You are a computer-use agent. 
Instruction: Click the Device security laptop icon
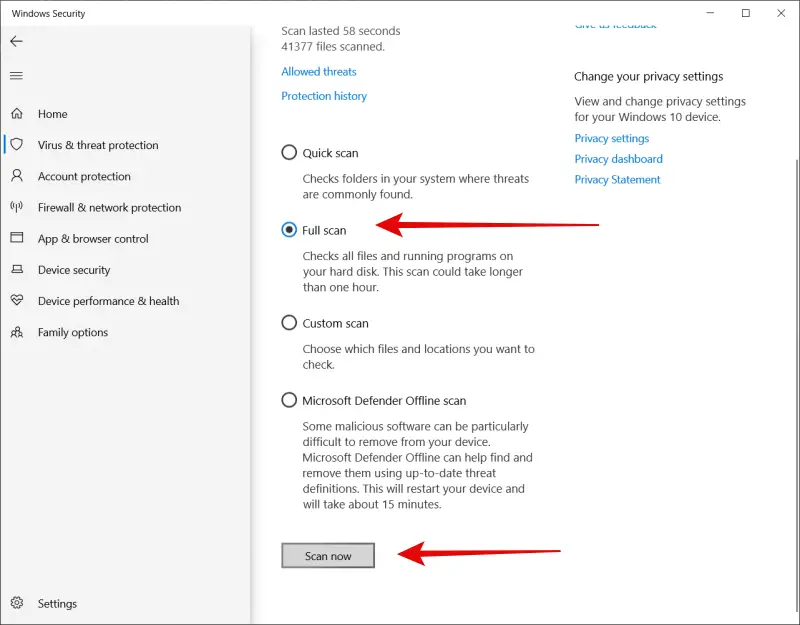[x=17, y=269]
